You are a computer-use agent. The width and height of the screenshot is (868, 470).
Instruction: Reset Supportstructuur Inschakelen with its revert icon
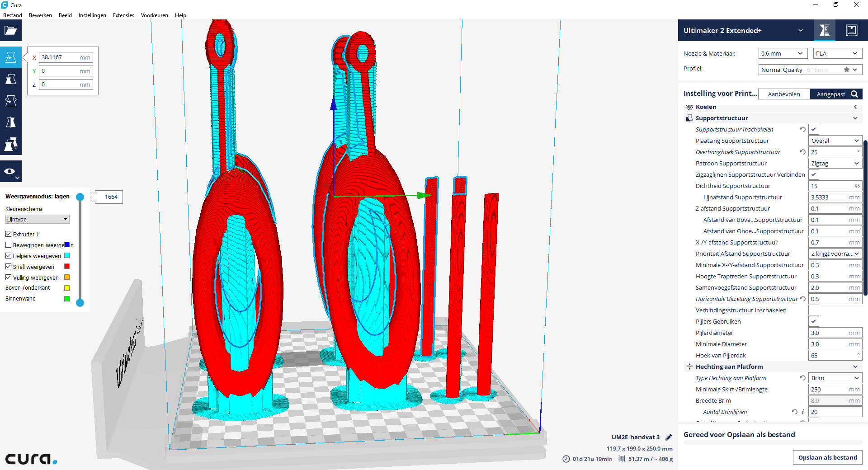pyautogui.click(x=802, y=129)
